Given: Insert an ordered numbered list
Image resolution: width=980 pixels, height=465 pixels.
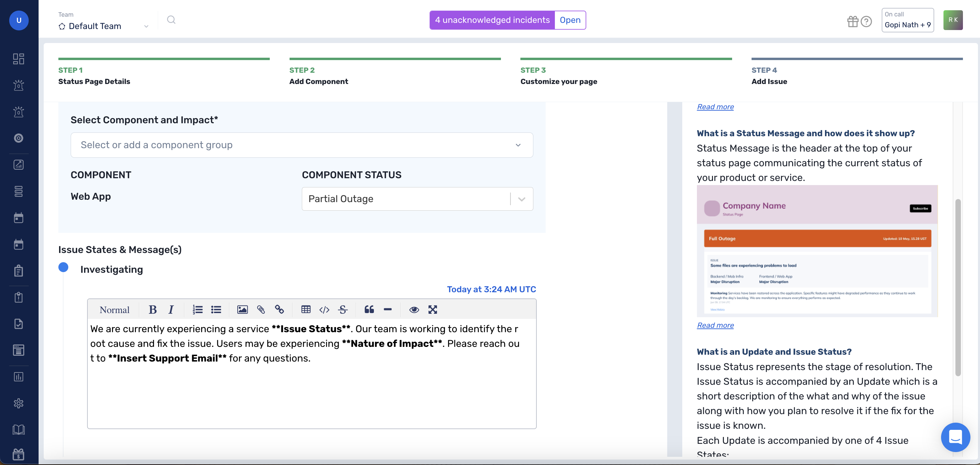Looking at the screenshot, I should point(197,310).
